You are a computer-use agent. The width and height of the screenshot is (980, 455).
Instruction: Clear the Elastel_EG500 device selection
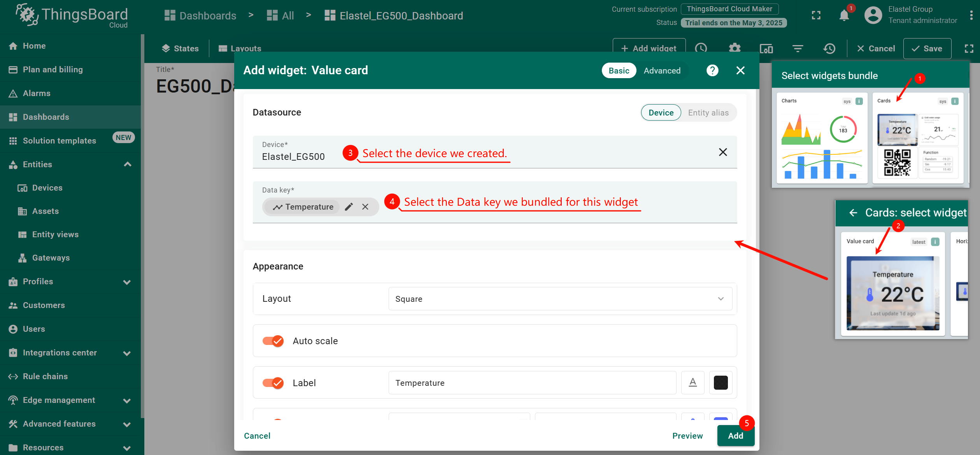click(722, 152)
